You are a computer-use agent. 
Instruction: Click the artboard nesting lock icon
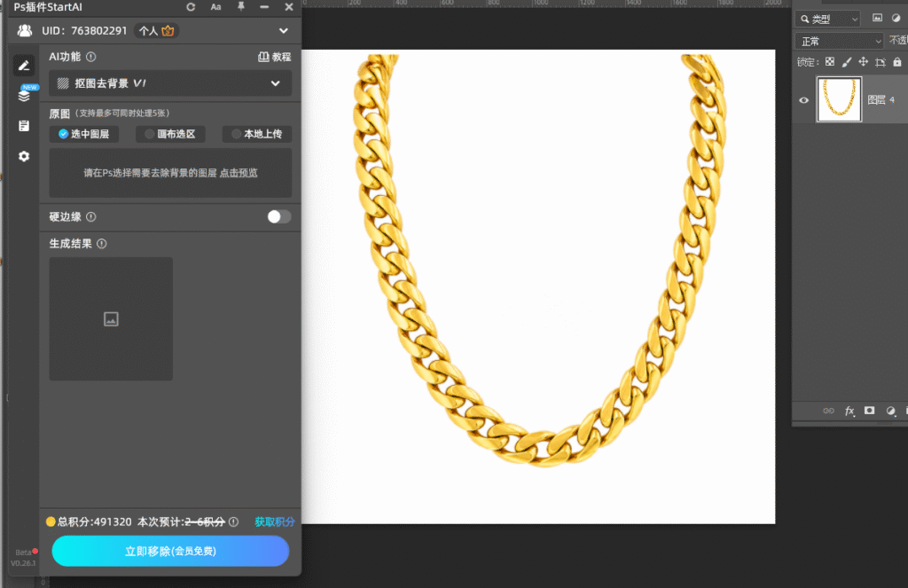[881, 62]
